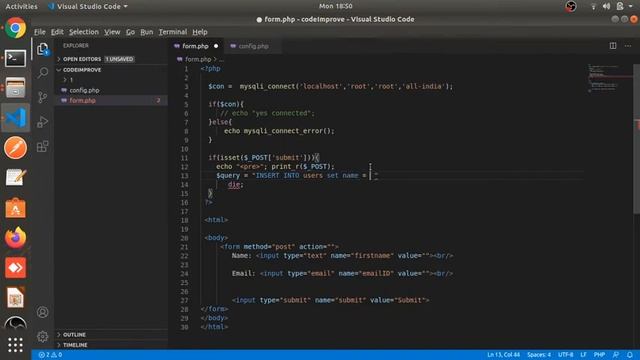Launch Google Chrome from the dock
640x360 pixels.
coord(16,28)
